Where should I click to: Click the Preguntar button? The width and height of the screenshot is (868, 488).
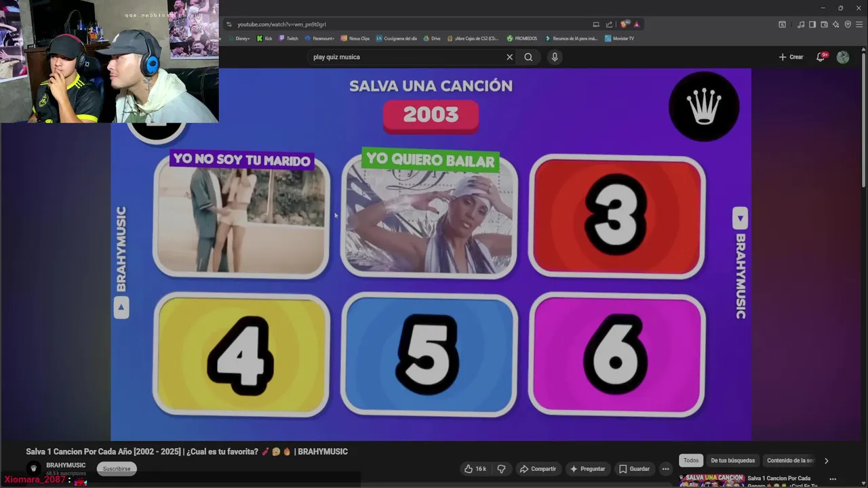click(x=587, y=469)
